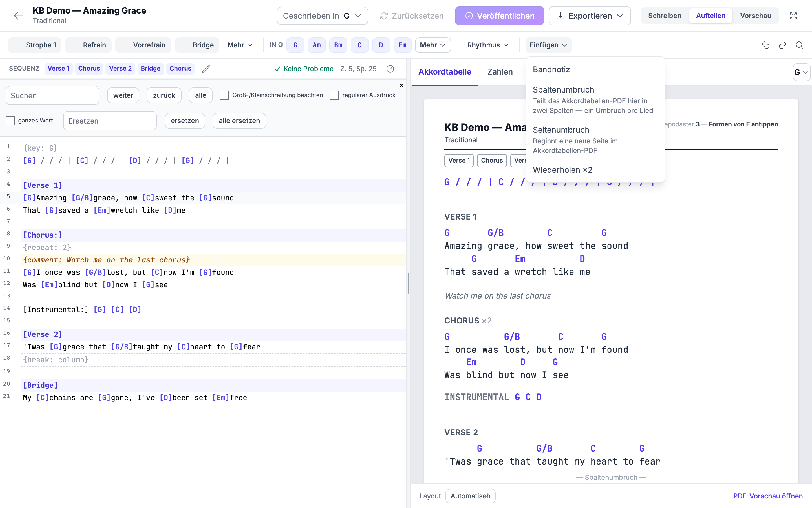Toggle fullscreen with the expand icon

click(x=793, y=16)
